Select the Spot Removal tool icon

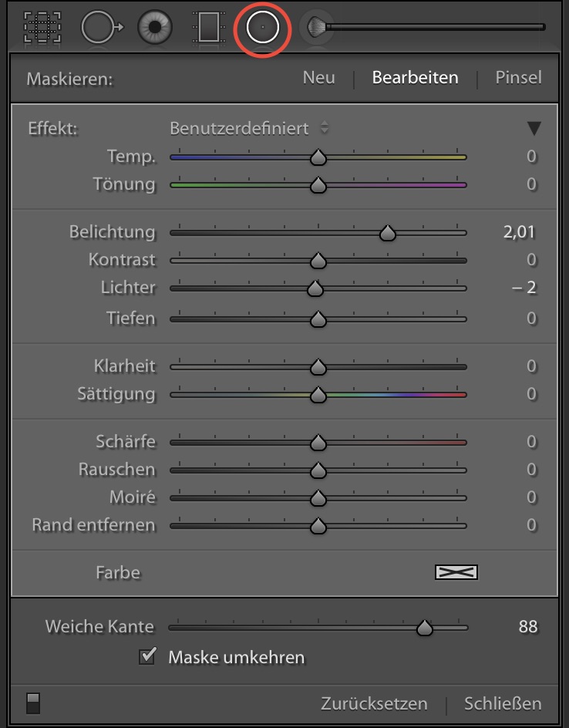(x=101, y=28)
